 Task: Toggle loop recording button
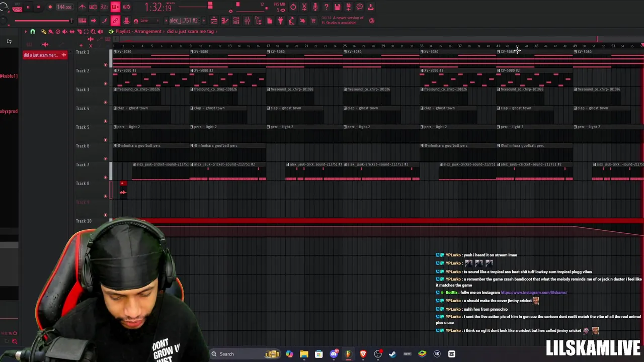[126, 7]
